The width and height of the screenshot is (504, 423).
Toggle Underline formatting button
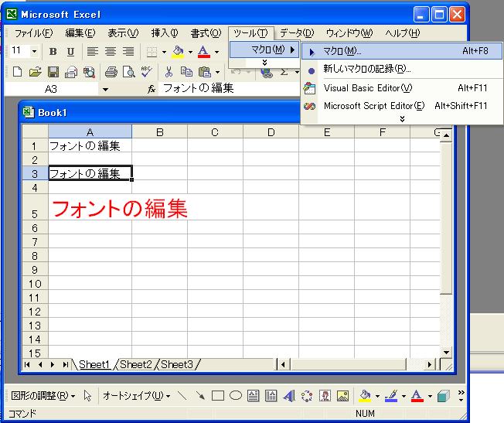coord(70,52)
